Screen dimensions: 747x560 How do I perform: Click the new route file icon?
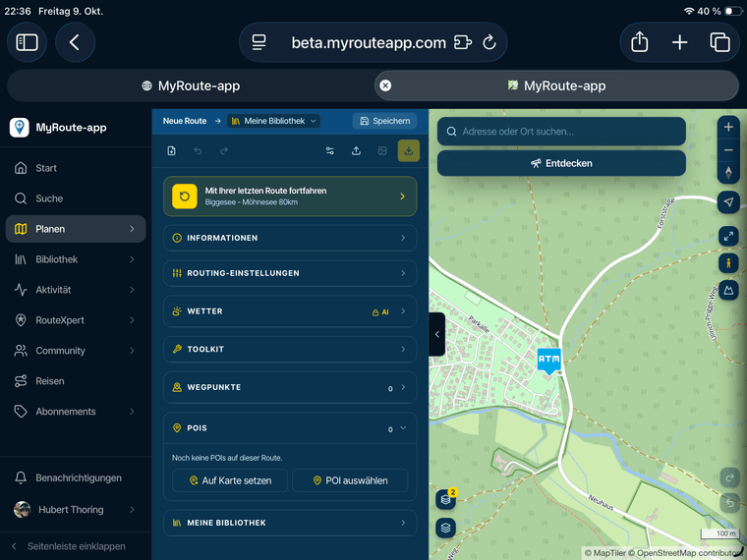(x=171, y=151)
